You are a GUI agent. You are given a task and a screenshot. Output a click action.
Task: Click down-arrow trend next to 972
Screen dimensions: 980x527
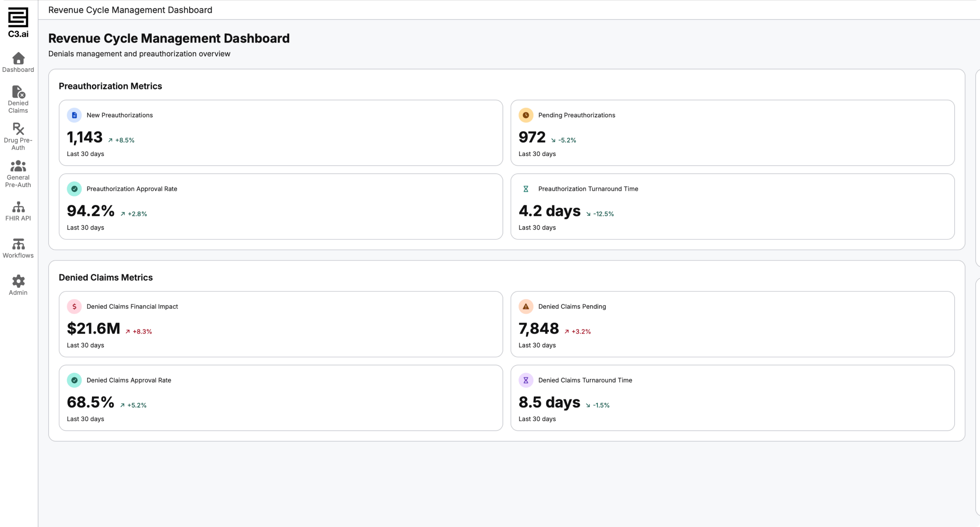click(553, 140)
